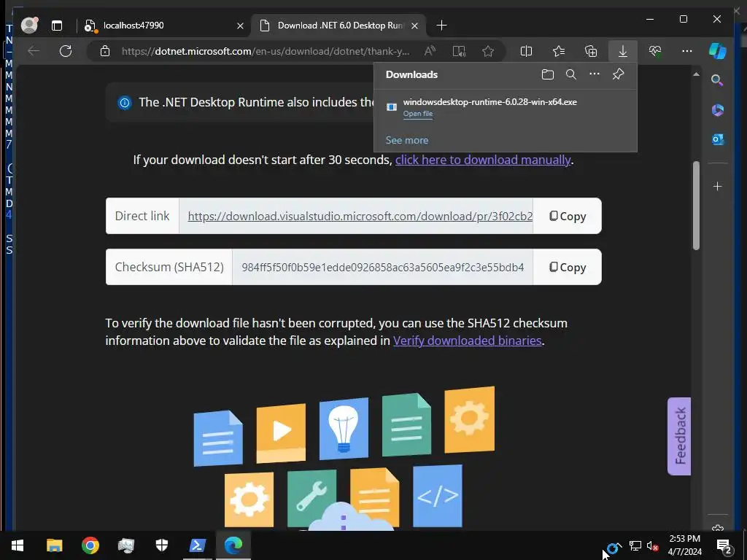Open sidebar Search icon
This screenshot has height=560, width=747.
(x=717, y=80)
